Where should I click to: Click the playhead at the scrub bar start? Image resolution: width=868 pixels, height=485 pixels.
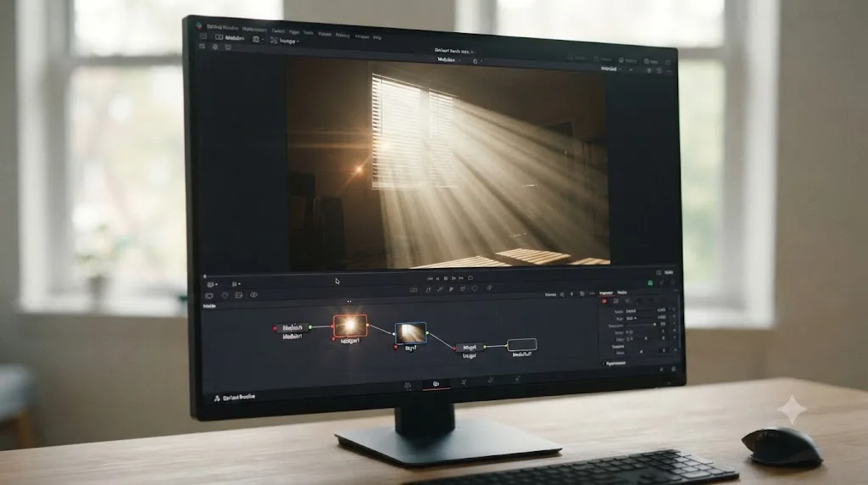(x=204, y=276)
